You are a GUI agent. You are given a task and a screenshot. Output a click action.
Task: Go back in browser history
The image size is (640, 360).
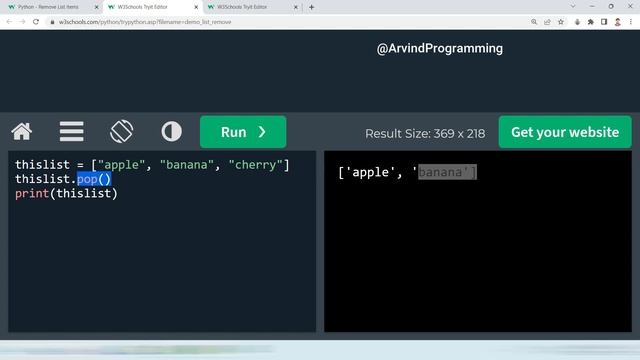tap(9, 22)
